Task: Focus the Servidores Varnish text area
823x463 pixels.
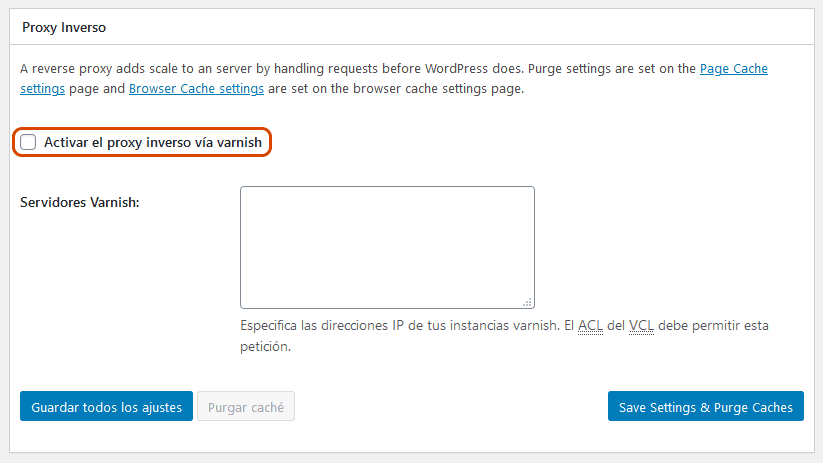Action: (387, 247)
